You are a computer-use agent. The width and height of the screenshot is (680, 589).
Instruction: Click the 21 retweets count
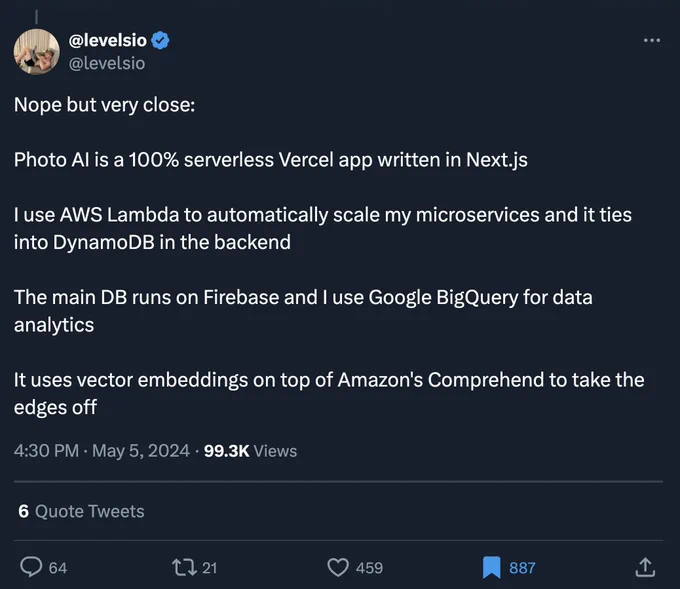pos(209,568)
